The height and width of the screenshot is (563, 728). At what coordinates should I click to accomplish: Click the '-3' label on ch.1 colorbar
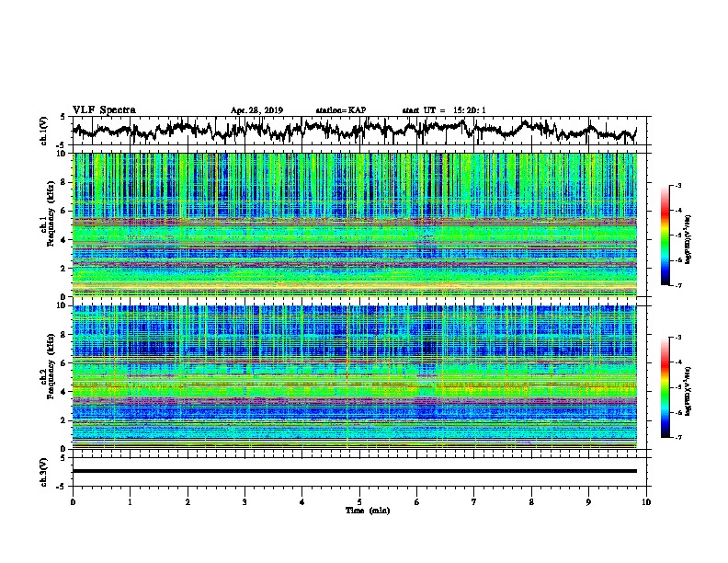click(678, 185)
